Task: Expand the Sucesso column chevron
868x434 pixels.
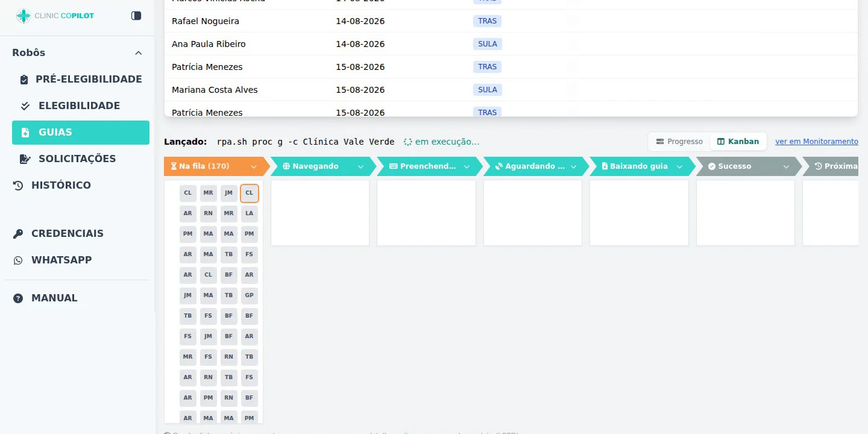Action: (786, 167)
